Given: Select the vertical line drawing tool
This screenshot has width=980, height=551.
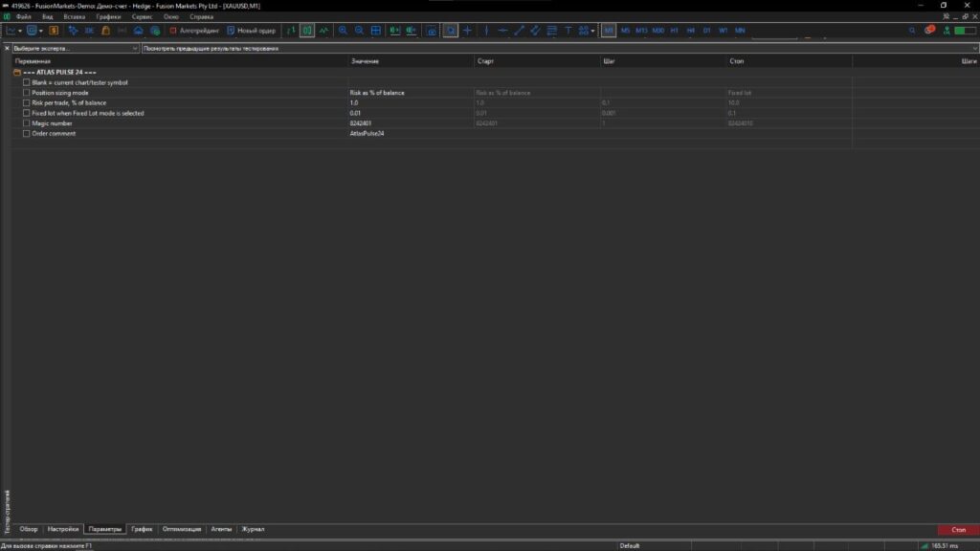Looking at the screenshot, I should [486, 30].
